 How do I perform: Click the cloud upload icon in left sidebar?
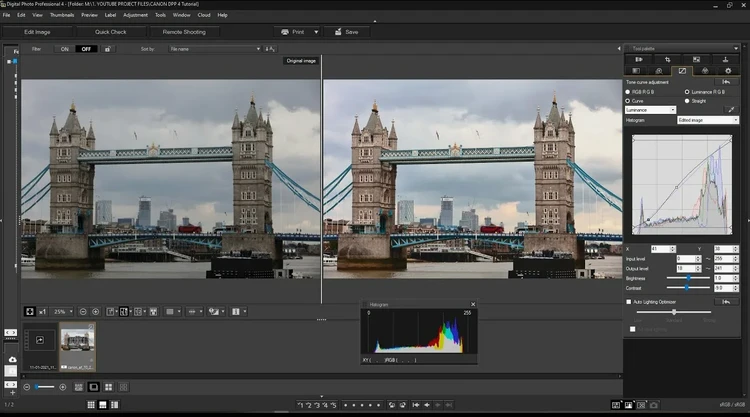coord(12,359)
